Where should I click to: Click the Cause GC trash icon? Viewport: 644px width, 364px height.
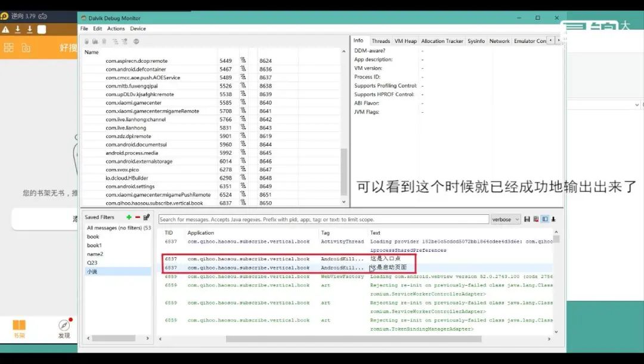click(x=104, y=42)
